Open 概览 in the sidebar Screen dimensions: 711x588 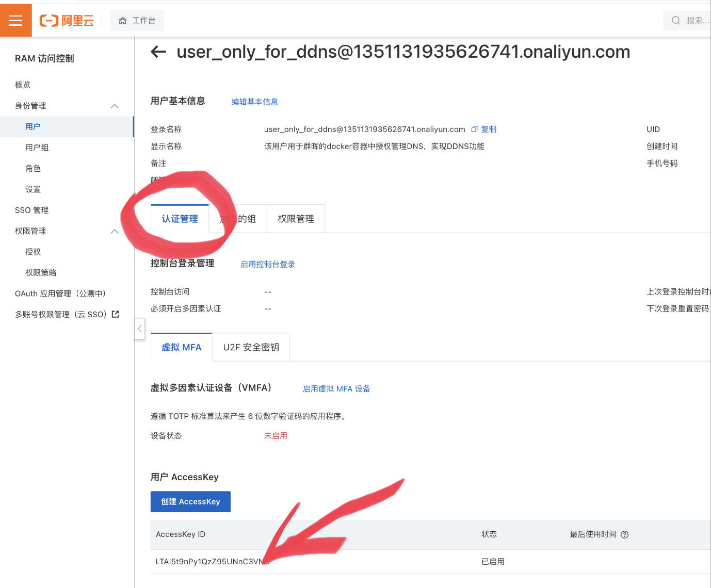23,85
